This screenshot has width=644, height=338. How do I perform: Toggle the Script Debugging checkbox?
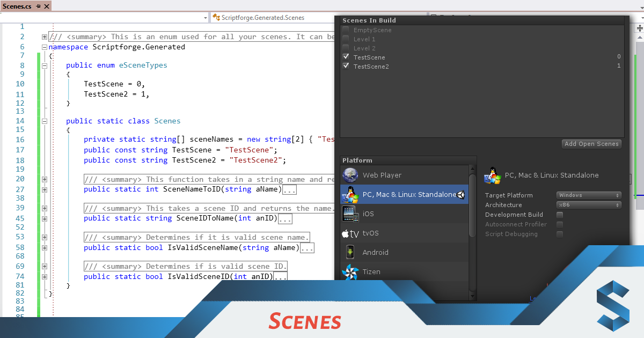point(560,234)
